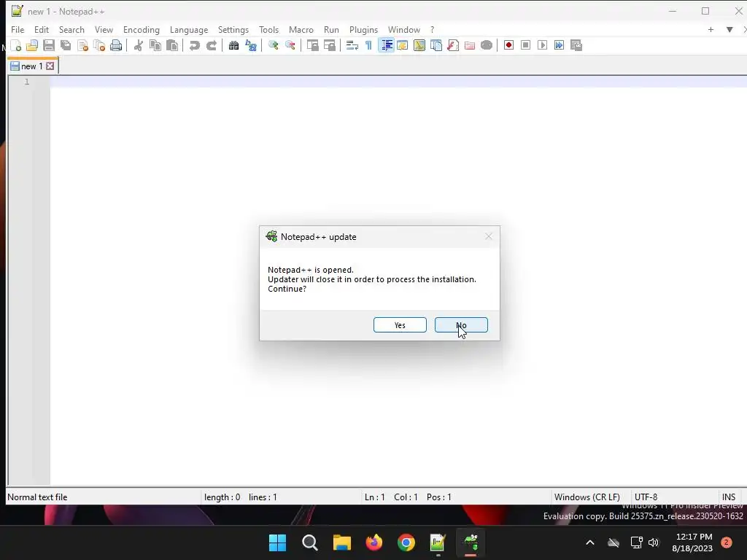Toggle Show All Characters pilcrow icon
Image resolution: width=747 pixels, height=560 pixels.
tap(368, 45)
